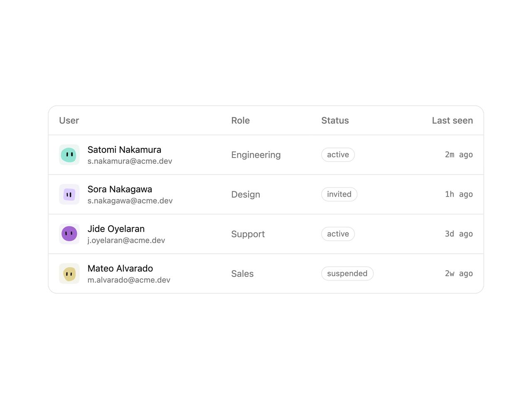Select the name Mateo Alvarado
532x399 pixels.
(120, 268)
